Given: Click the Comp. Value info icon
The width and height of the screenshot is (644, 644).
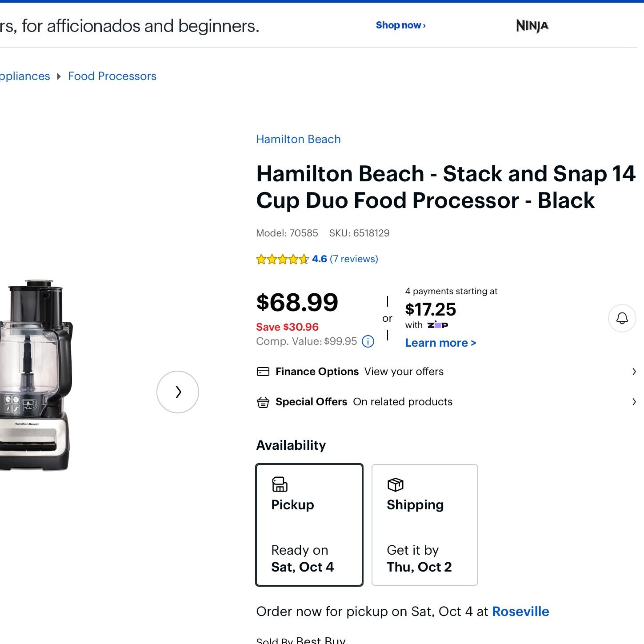Looking at the screenshot, I should pyautogui.click(x=368, y=341).
